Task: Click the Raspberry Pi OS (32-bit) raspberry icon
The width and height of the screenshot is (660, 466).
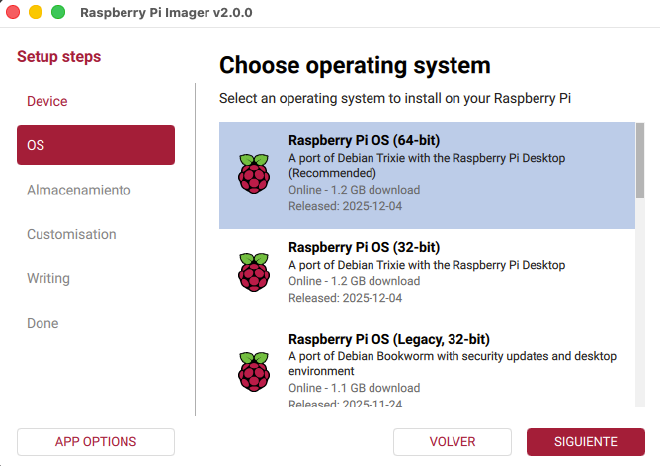Action: tap(253, 271)
